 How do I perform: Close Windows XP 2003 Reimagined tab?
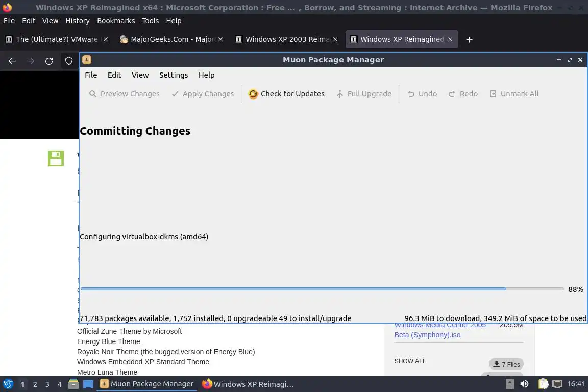tap(335, 39)
